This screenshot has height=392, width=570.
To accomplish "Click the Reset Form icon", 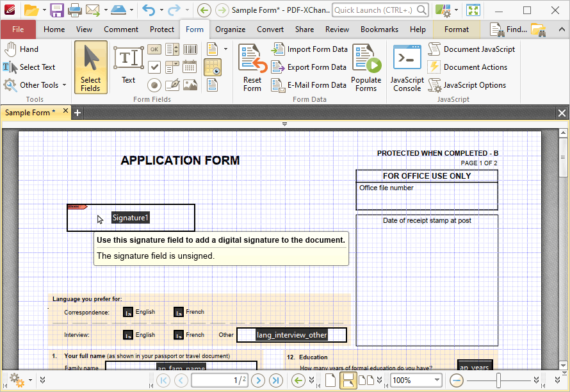I will tap(252, 67).
